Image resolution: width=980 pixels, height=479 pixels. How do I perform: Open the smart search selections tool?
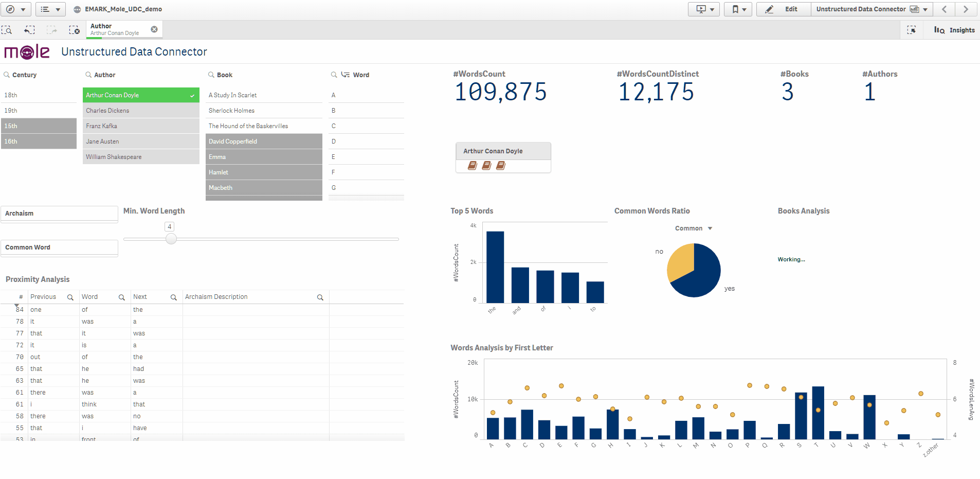click(7, 30)
